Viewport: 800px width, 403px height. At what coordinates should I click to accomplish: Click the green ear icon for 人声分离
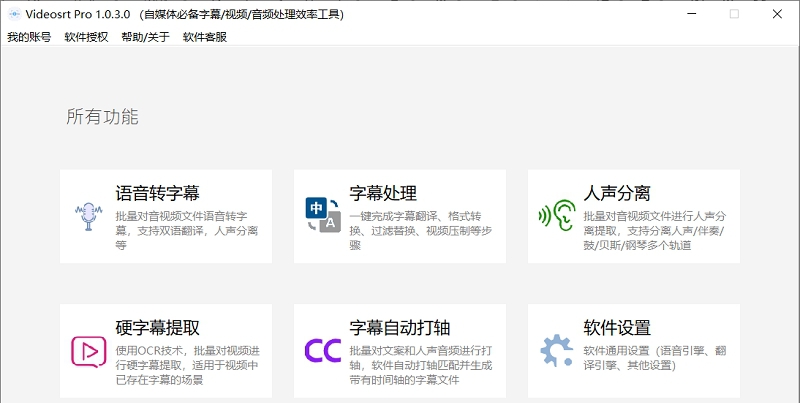557,215
